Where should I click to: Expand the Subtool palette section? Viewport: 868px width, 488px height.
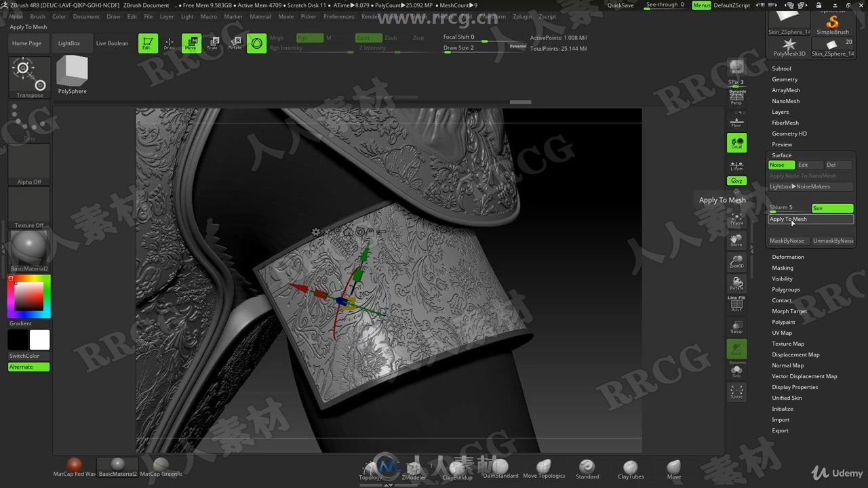click(x=781, y=68)
